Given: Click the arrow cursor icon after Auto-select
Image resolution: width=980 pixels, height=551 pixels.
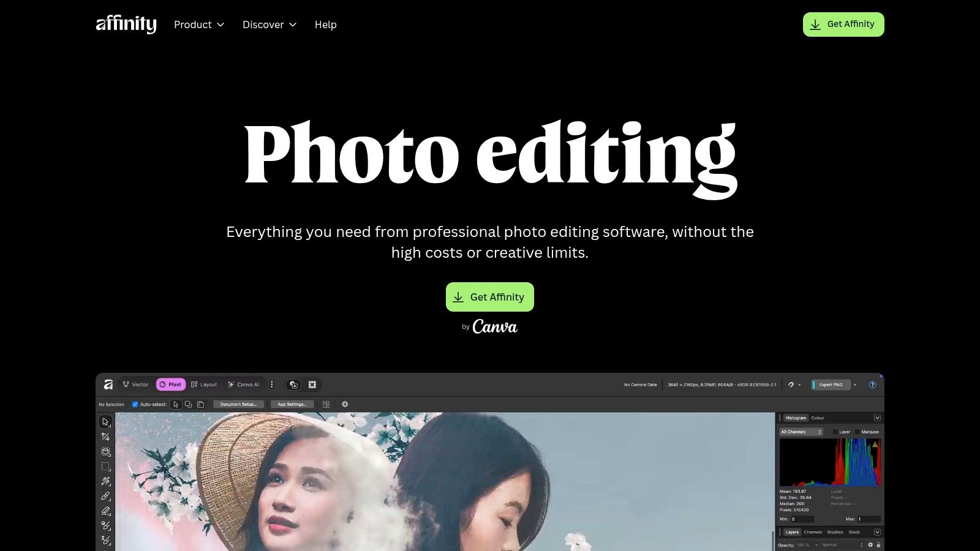Looking at the screenshot, I should point(176,404).
